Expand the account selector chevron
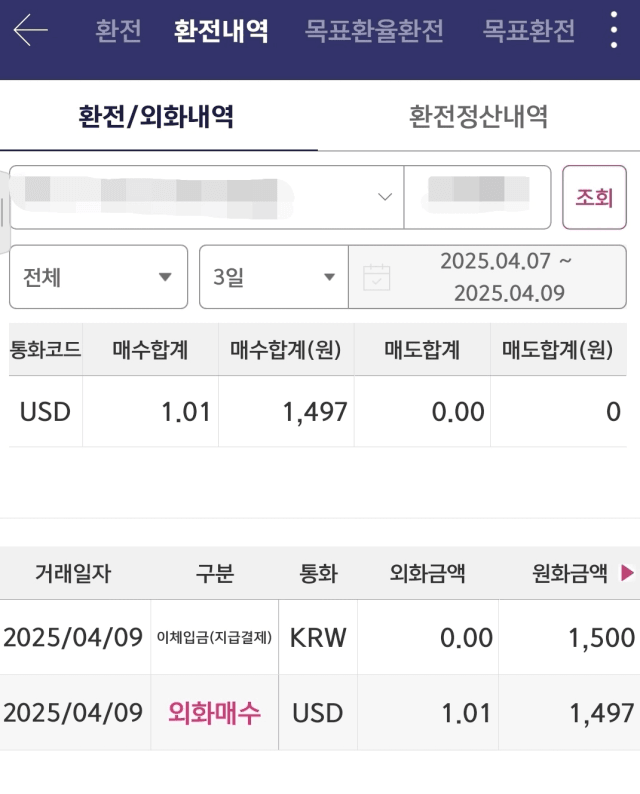 coord(385,196)
